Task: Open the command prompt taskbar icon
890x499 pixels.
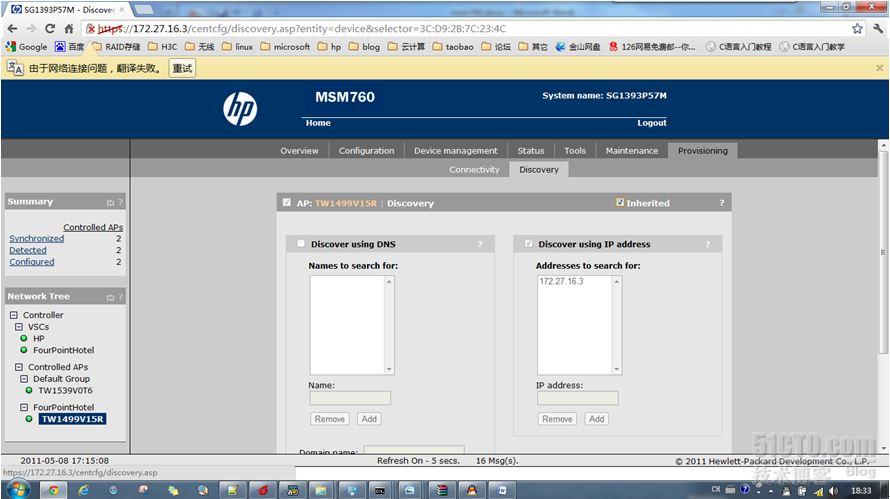Action: (380, 490)
